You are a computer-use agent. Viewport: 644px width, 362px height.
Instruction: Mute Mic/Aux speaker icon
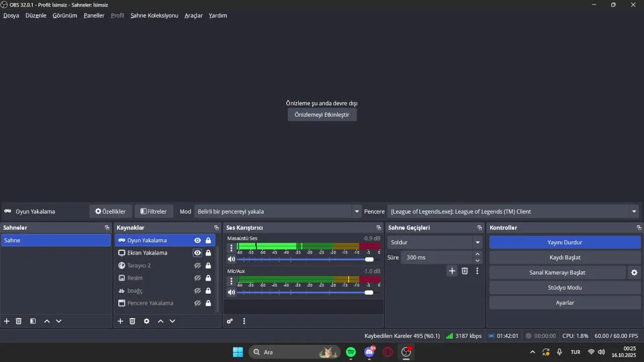pos(231,292)
